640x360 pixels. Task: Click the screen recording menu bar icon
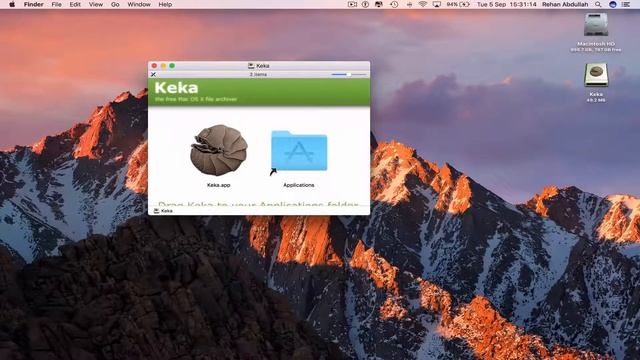tap(352, 4)
